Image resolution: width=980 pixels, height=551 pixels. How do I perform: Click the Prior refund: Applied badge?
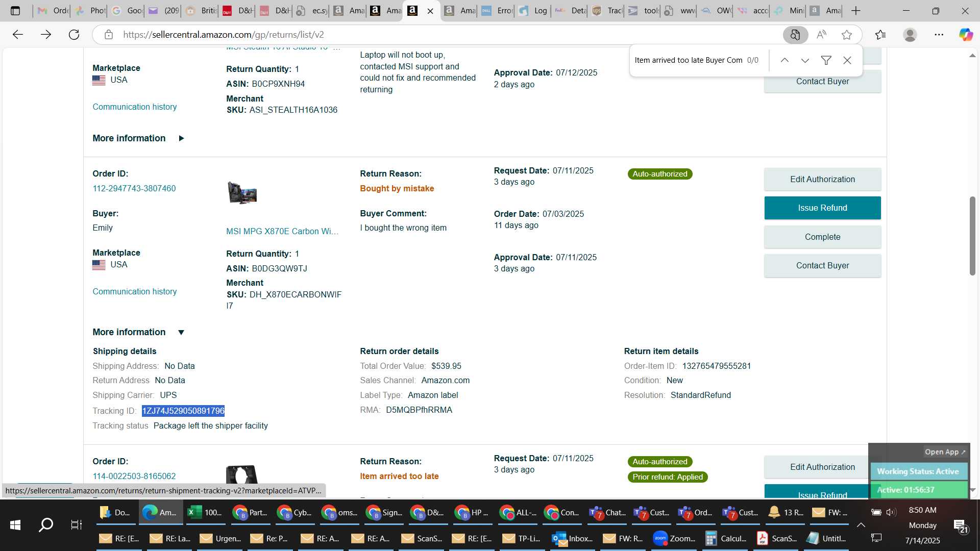(x=668, y=477)
